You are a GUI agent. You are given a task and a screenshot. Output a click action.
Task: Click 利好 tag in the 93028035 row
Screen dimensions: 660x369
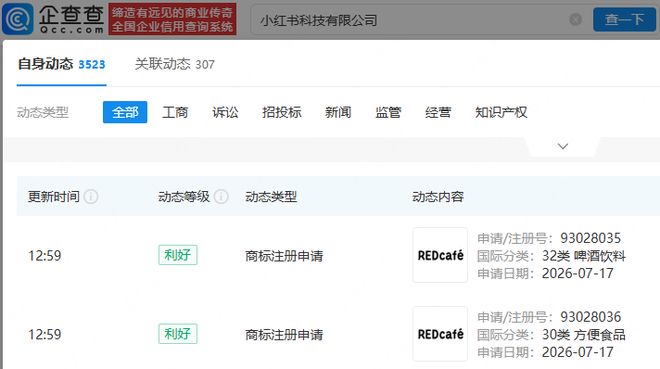[178, 255]
